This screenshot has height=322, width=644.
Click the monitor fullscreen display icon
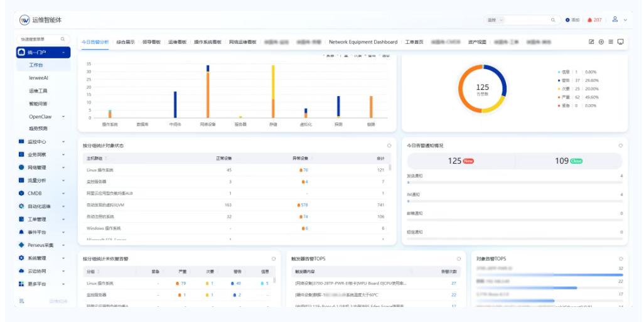(x=621, y=42)
